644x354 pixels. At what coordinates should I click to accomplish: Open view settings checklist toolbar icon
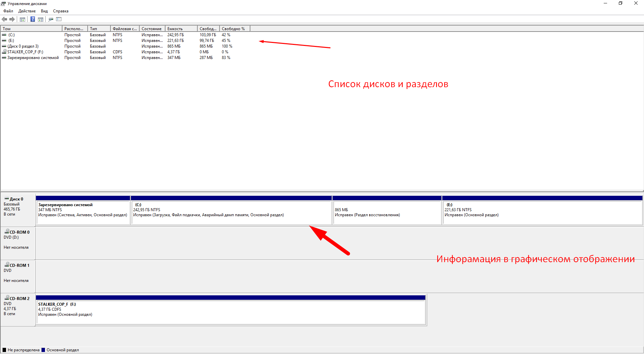coord(59,19)
